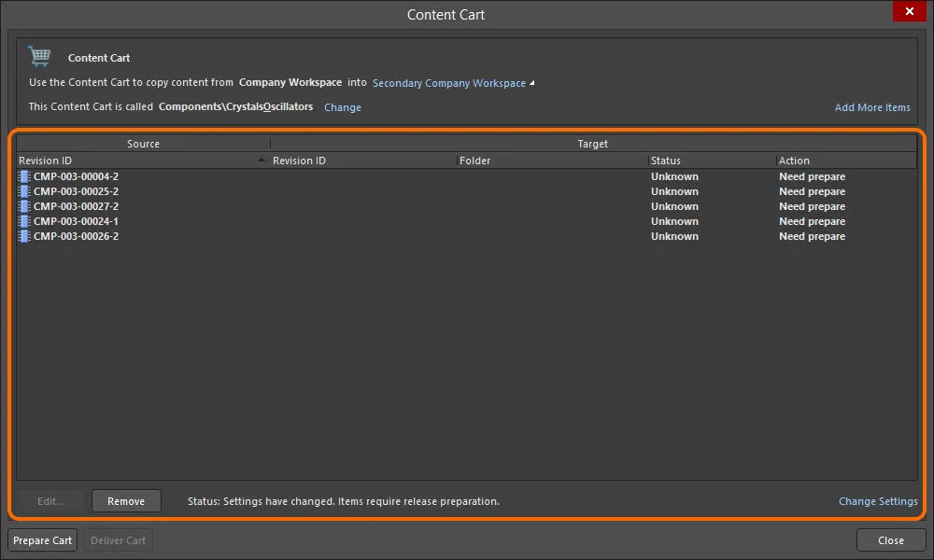This screenshot has width=934, height=560.
Task: Select component icon for CMP-003-00026-2
Action: tap(24, 236)
